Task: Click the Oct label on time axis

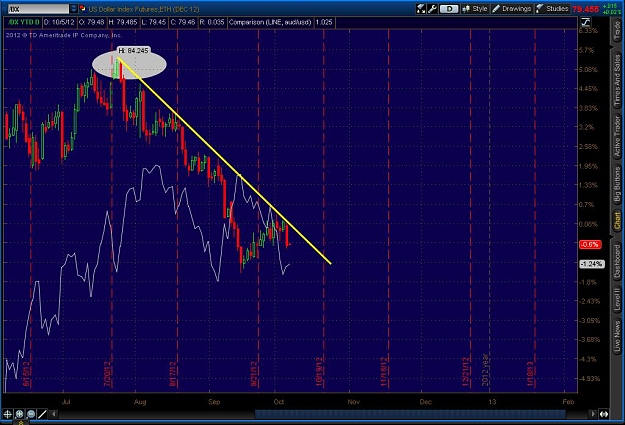Action: 279,401
